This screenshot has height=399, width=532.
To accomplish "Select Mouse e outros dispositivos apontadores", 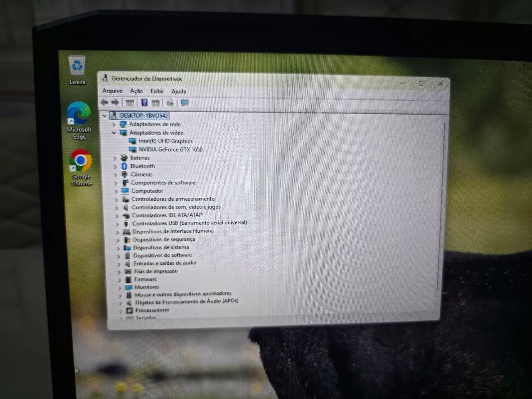I will point(183,294).
